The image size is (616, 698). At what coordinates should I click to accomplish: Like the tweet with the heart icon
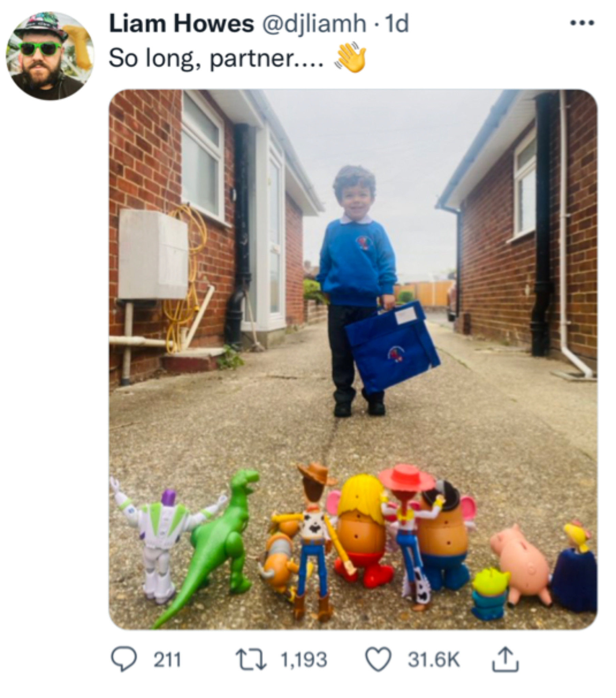[x=378, y=659]
